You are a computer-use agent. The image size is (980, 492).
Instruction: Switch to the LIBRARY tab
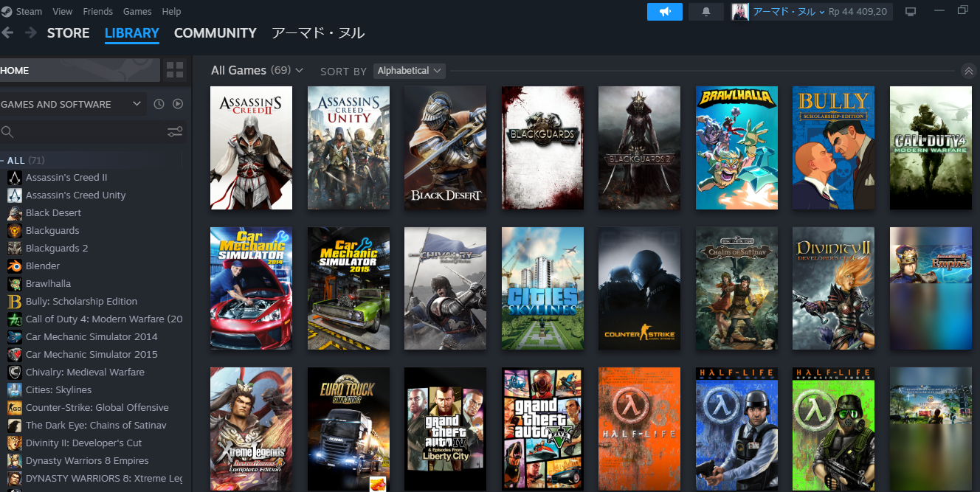(x=132, y=33)
